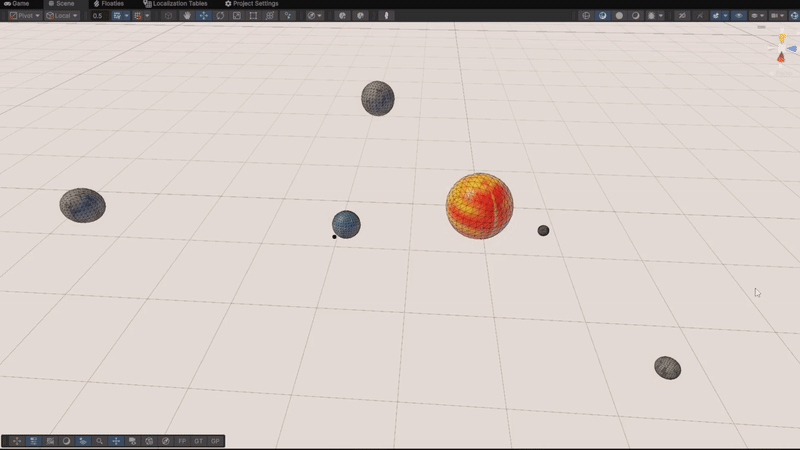Image resolution: width=800 pixels, height=450 pixels.
Task: Click the magnifier icon in bottom toolbar
Action: click(x=99, y=441)
